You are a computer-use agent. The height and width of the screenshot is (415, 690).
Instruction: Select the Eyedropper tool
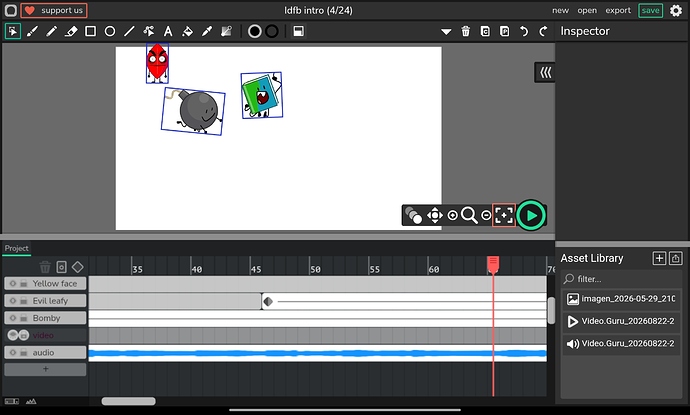(207, 31)
